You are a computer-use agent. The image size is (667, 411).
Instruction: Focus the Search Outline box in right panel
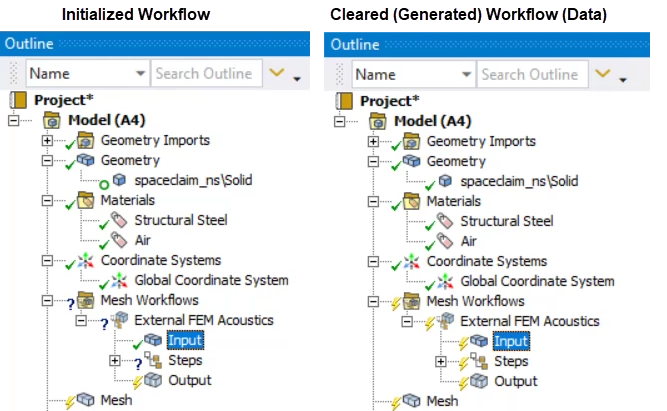click(530, 74)
